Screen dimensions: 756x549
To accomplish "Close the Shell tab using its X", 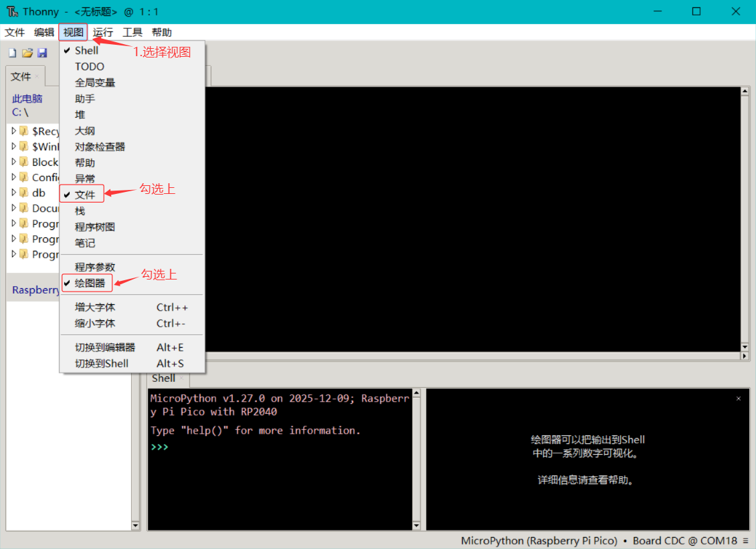I will point(181,378).
